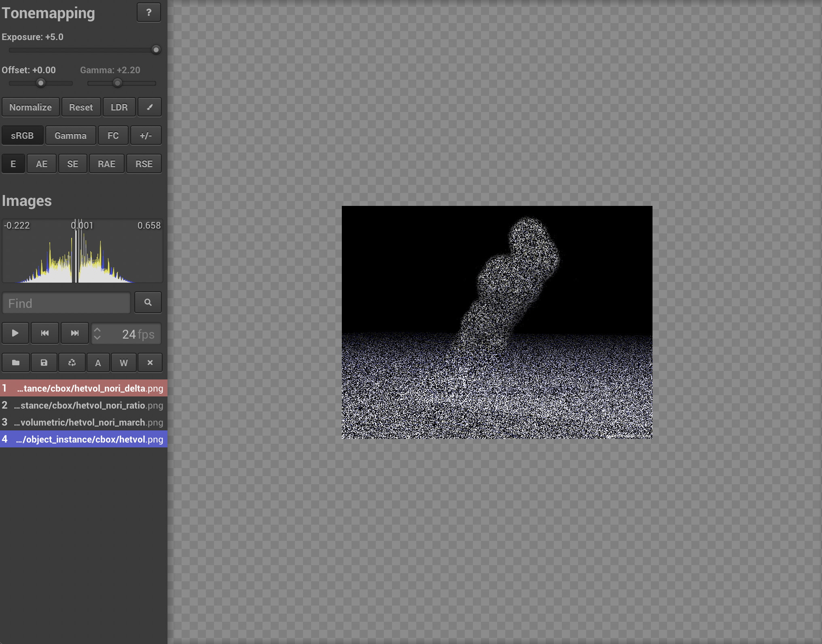This screenshot has width=822, height=644.
Task: Start image playback with the play button
Action: 15,333
